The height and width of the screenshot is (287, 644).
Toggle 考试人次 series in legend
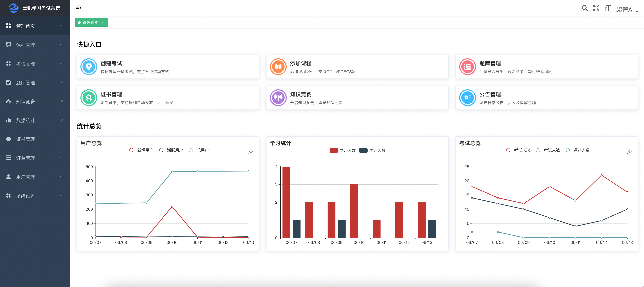(517, 150)
